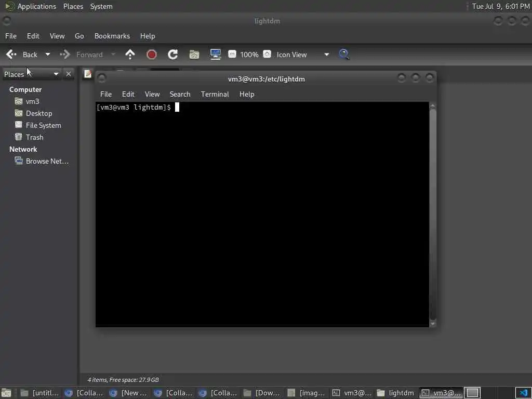The width and height of the screenshot is (532, 399).
Task: Open the file manager File menu
Action: [x=11, y=36]
